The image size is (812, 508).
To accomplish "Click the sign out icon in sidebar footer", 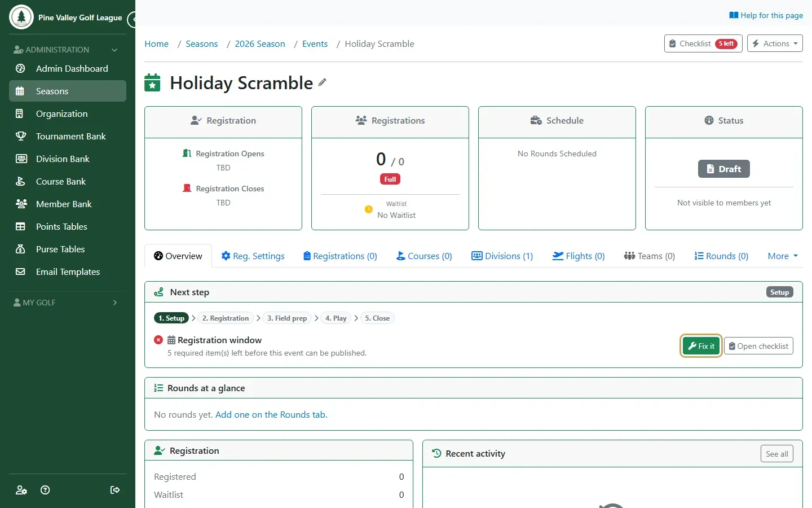I will pyautogui.click(x=115, y=490).
